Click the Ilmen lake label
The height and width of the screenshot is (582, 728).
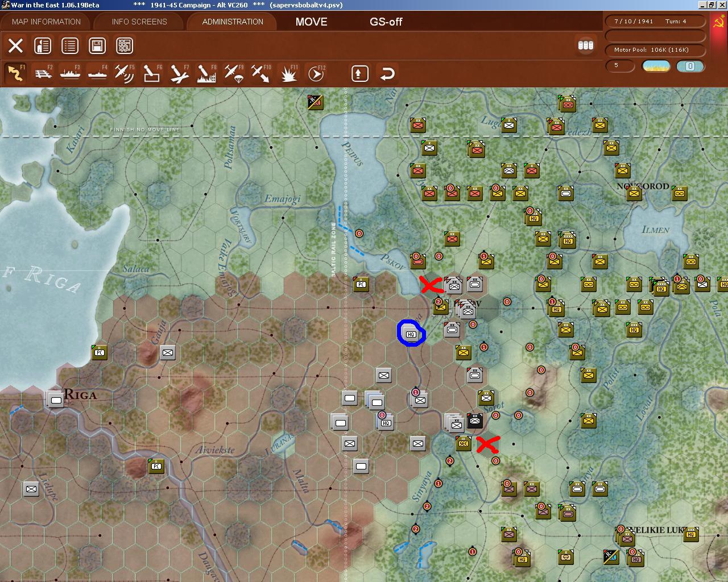pos(655,230)
